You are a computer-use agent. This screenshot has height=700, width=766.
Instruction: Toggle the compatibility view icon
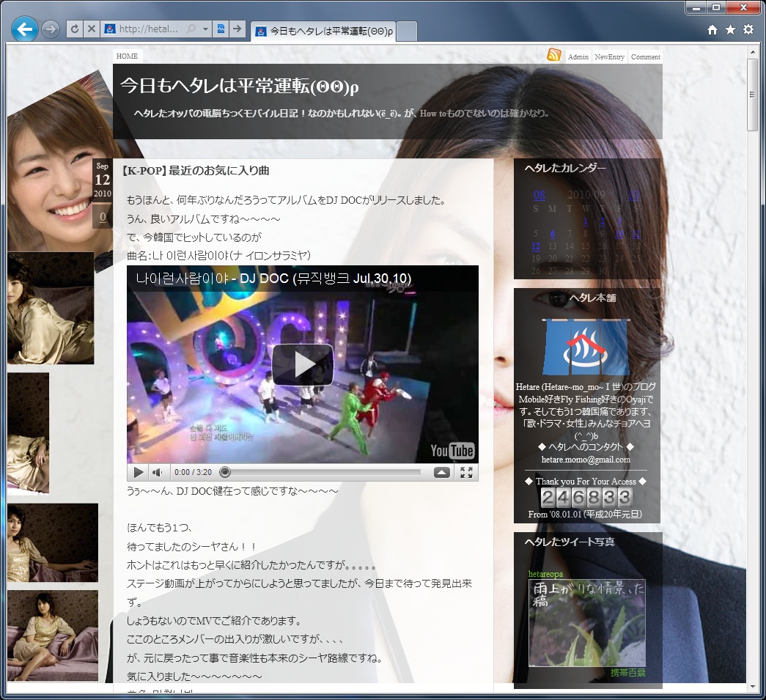[x=221, y=29]
